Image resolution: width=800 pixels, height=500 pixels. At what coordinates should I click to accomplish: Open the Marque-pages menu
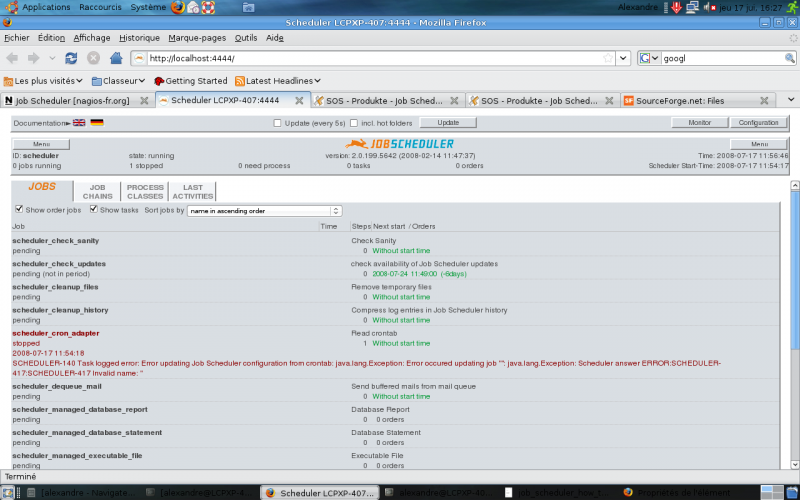[x=197, y=38]
